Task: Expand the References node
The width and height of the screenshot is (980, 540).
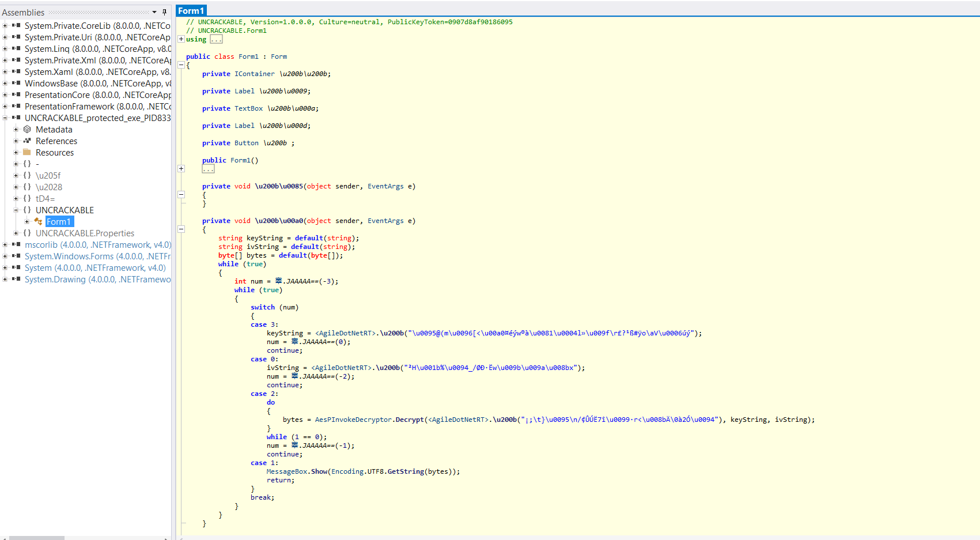Action: tap(16, 141)
